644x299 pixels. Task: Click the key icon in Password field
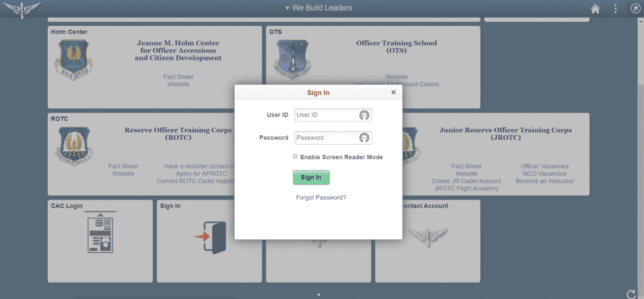(x=364, y=138)
